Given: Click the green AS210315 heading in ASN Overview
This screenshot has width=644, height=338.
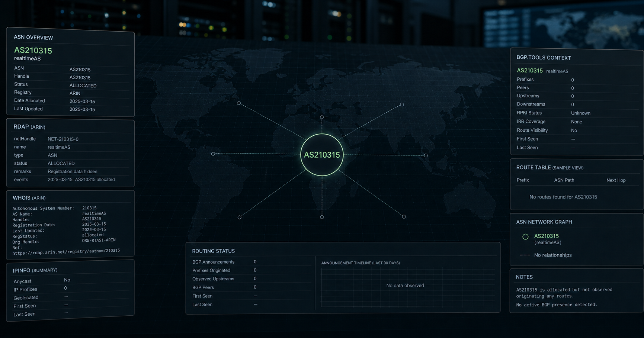Looking at the screenshot, I should pos(33,50).
